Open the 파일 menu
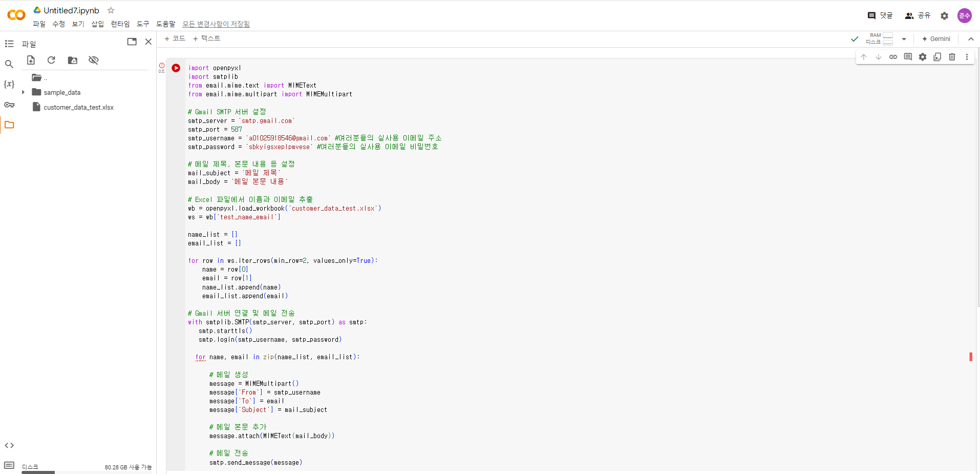980x474 pixels. click(x=39, y=24)
